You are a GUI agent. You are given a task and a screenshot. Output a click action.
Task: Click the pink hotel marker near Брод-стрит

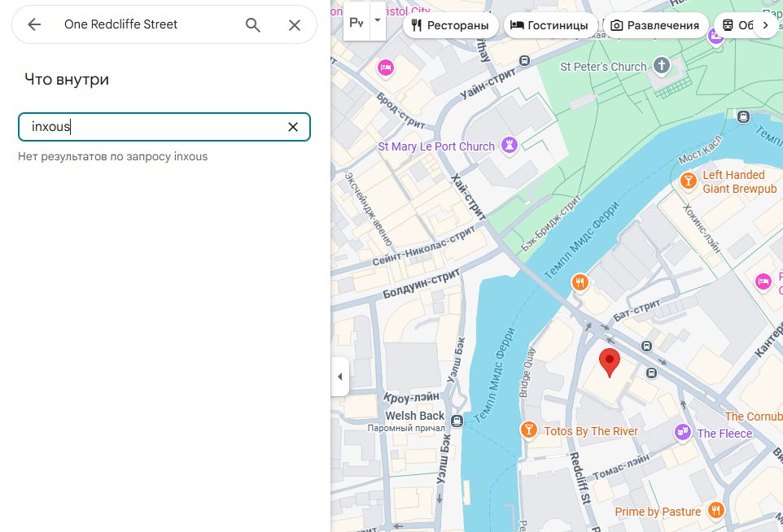tap(386, 68)
